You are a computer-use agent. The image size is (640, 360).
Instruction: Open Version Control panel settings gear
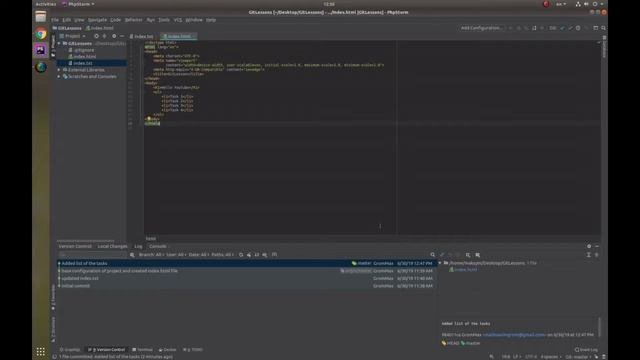tap(589, 247)
